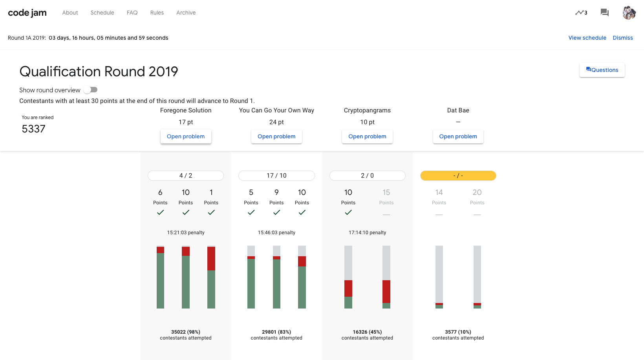Dismiss the Round 1A countdown banner
This screenshot has height=360, width=644.
pos(622,38)
